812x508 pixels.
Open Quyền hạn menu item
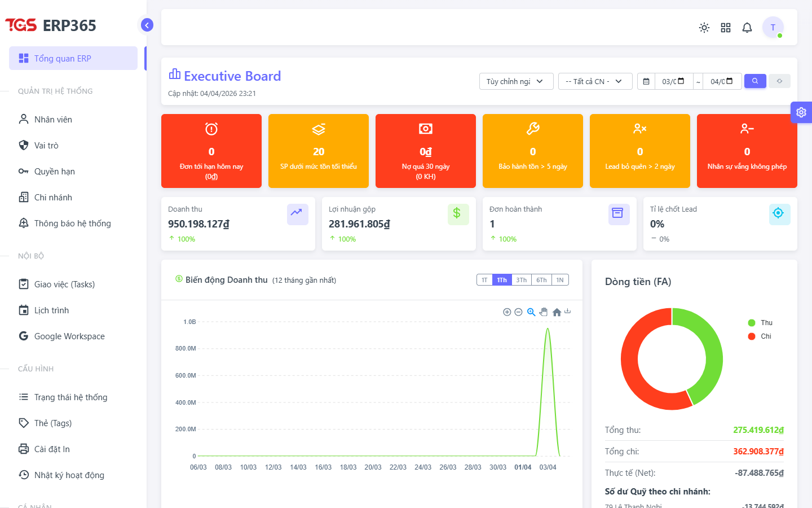(x=73, y=171)
